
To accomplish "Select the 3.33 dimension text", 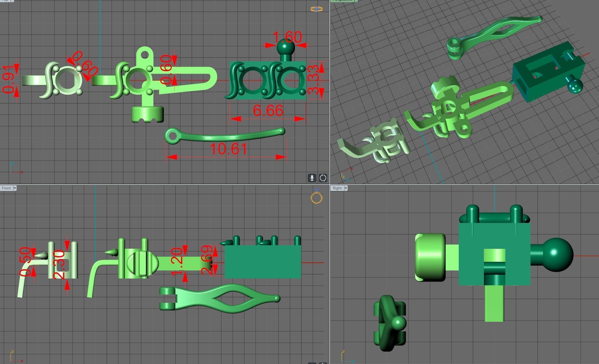I will click(x=314, y=79).
